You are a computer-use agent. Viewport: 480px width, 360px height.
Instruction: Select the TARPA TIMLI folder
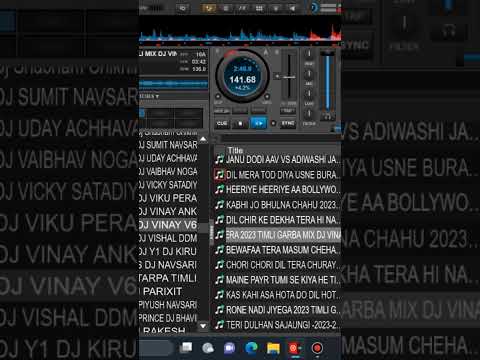coord(168,278)
